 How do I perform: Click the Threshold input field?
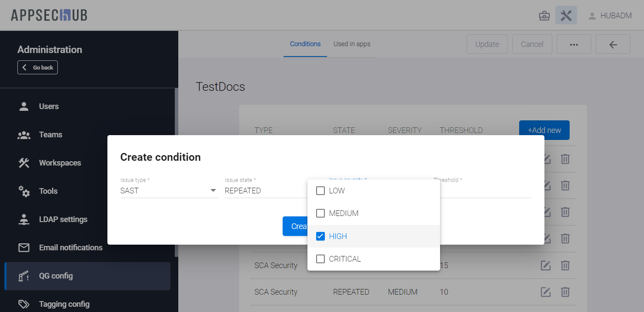(x=485, y=191)
